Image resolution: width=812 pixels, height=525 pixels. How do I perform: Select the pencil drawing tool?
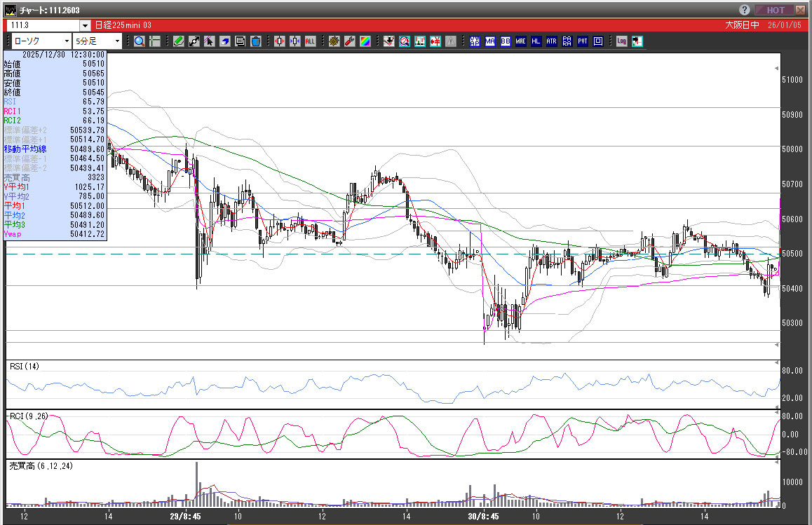(179, 41)
